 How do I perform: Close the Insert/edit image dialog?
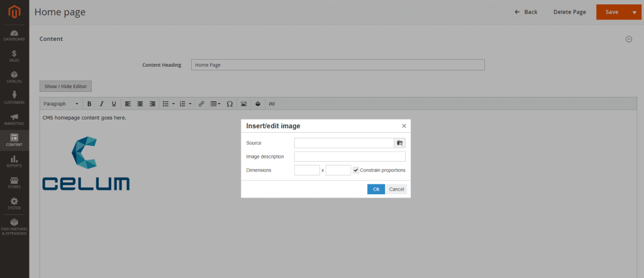[x=404, y=126]
